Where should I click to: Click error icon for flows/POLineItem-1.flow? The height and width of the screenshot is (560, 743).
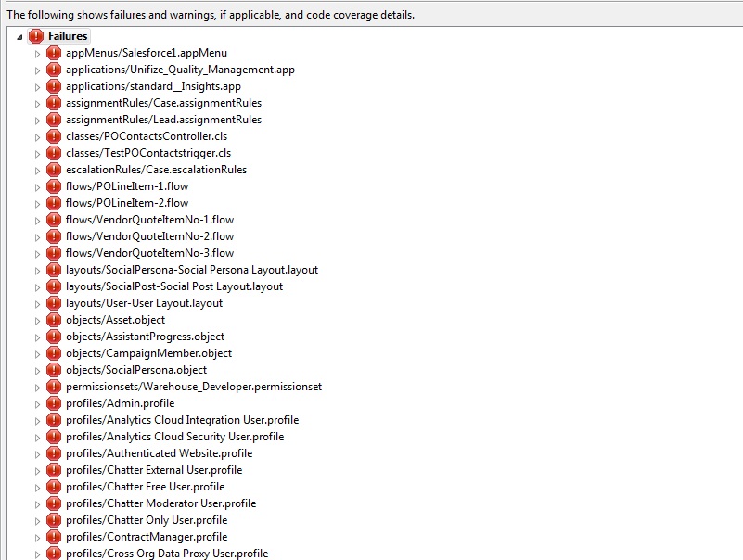54,186
